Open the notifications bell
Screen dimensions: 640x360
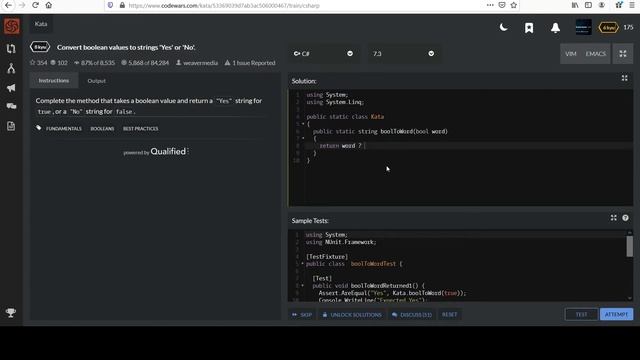[x=555, y=28]
